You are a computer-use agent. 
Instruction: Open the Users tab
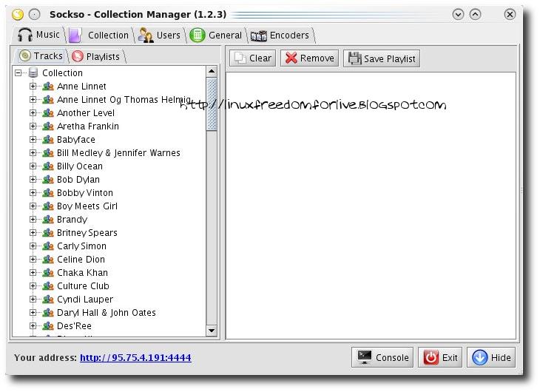click(160, 36)
